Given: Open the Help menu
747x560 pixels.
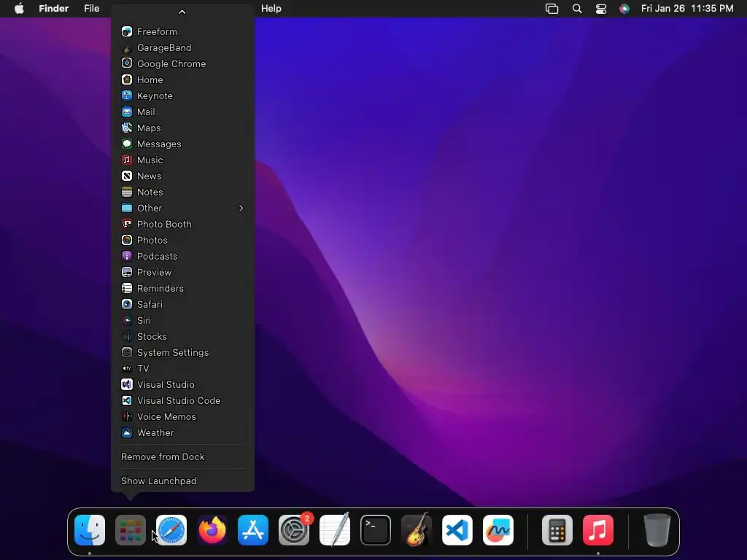Looking at the screenshot, I should click(271, 9).
